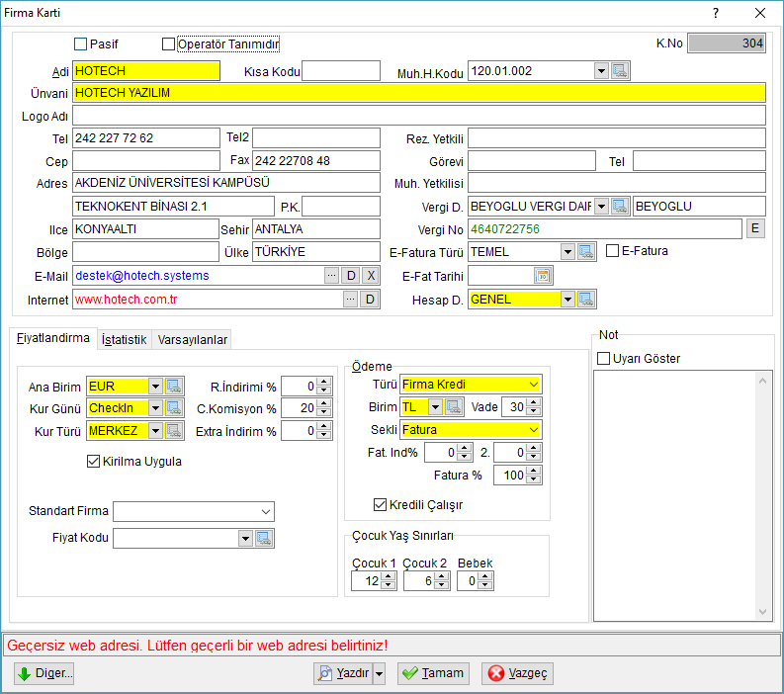Open lookup icon beside Kur Türü
This screenshot has width=784, height=694.
[x=174, y=430]
